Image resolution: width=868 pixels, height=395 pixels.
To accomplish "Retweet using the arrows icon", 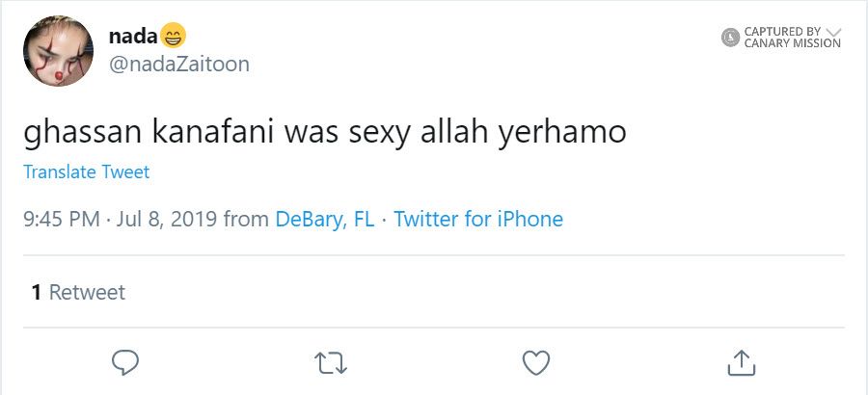I will tap(331, 362).
